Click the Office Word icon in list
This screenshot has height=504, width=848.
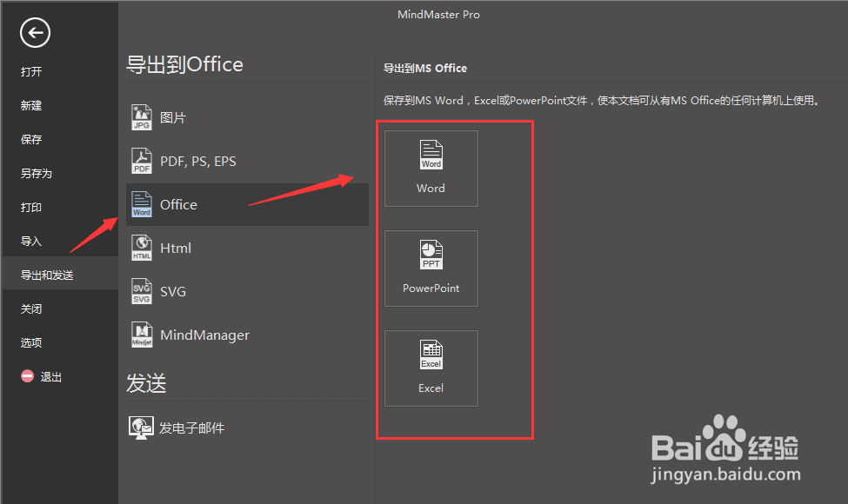142,204
